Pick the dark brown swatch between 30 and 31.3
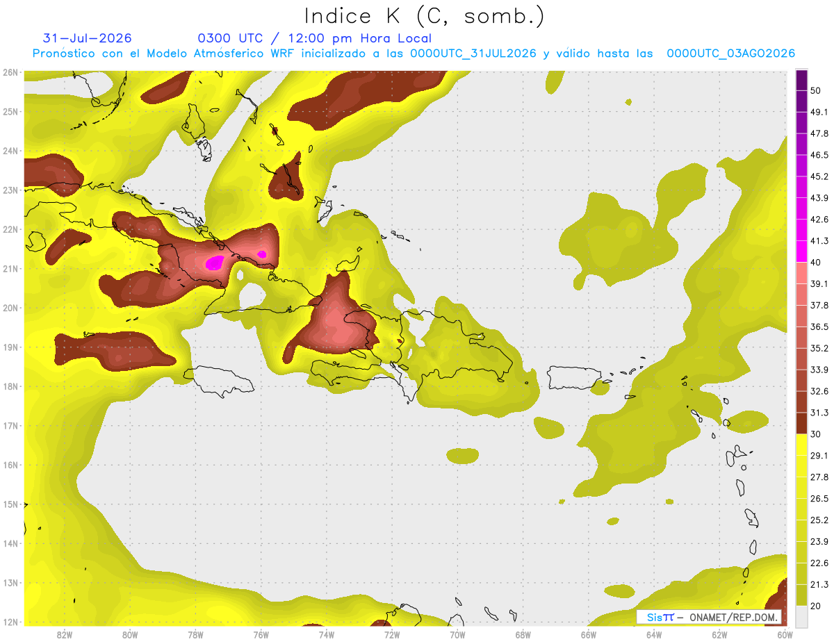Viewport: 834px width, 644px height. pos(801,423)
